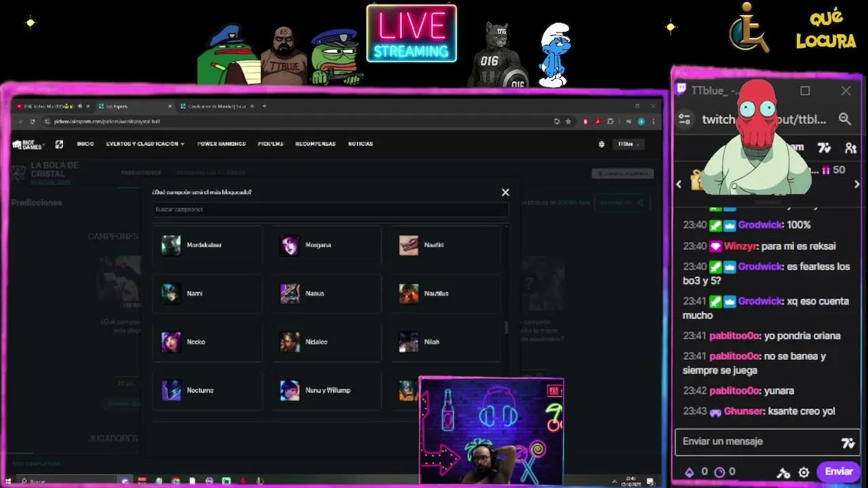Open the browser profile avatar
The width and height of the screenshot is (868, 488).
pos(641,122)
